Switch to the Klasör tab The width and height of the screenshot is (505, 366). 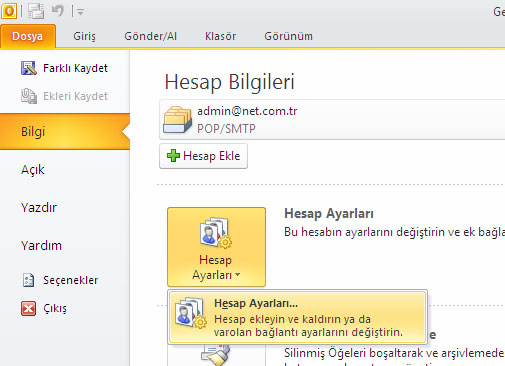(x=220, y=36)
